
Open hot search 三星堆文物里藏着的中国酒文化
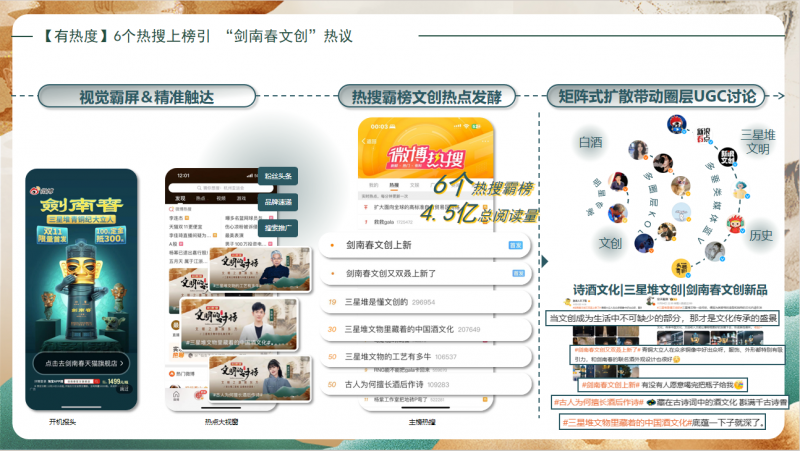[x=426, y=330]
